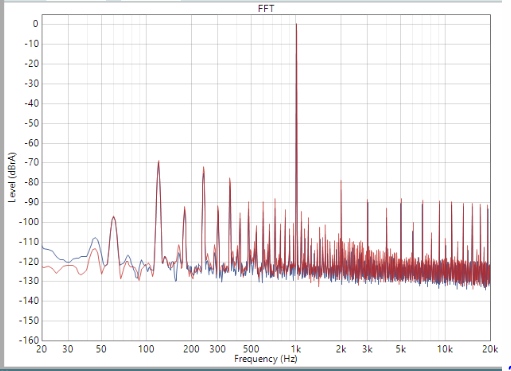Viewport: 511px width, 371px height.
Task: Click the 1 kHz fundamental peak tip
Action: click(x=296, y=24)
